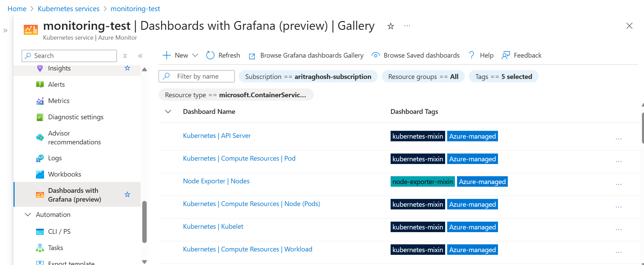Click the Metrics chart icon
The image size is (644, 265).
point(40,101)
